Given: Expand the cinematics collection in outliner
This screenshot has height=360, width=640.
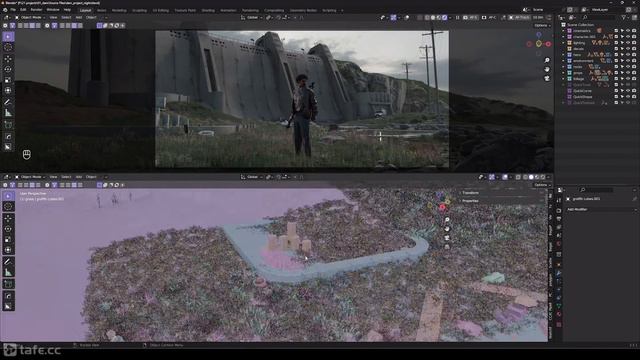Looking at the screenshot, I should coord(564,31).
